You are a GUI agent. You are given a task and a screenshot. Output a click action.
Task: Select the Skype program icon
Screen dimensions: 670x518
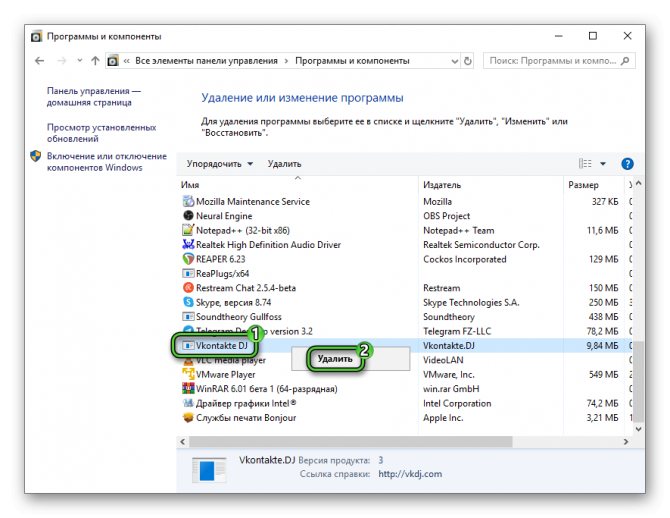coord(188,302)
